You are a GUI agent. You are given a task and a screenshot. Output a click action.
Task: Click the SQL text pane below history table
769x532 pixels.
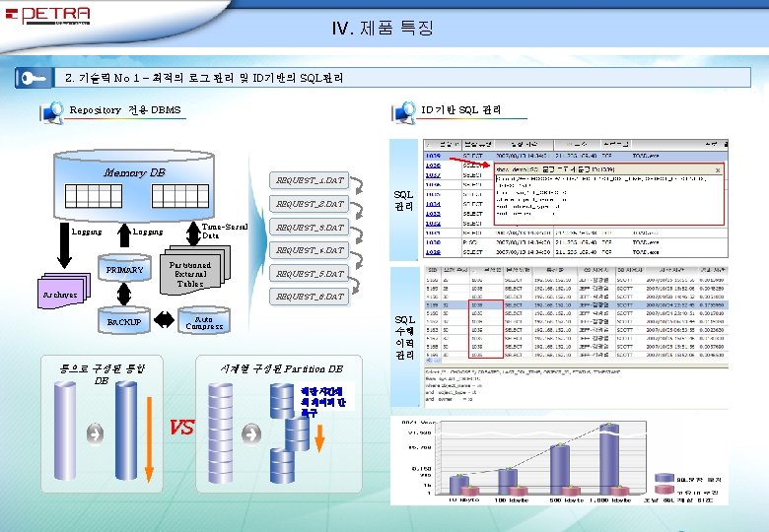point(577,387)
